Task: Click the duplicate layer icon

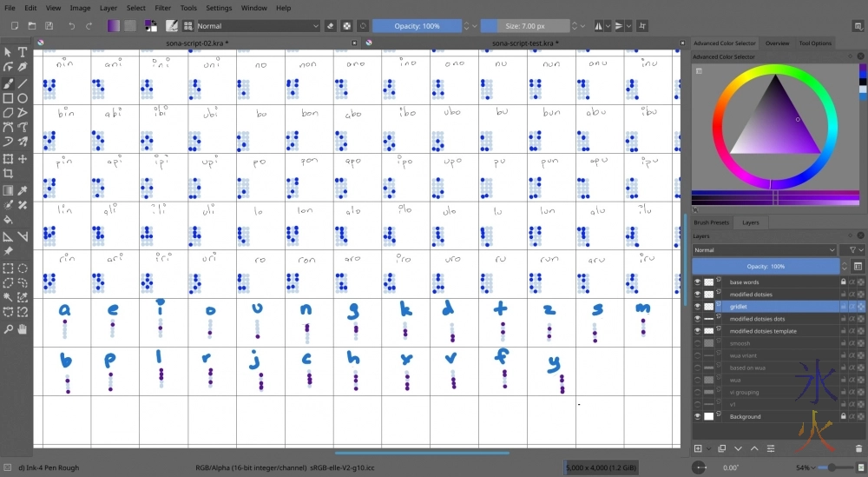Action: (721, 448)
